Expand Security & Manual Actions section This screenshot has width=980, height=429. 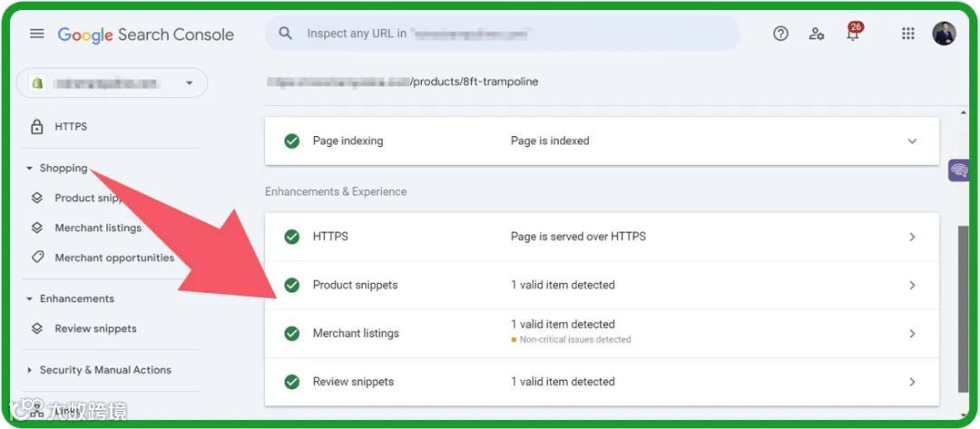tap(29, 370)
